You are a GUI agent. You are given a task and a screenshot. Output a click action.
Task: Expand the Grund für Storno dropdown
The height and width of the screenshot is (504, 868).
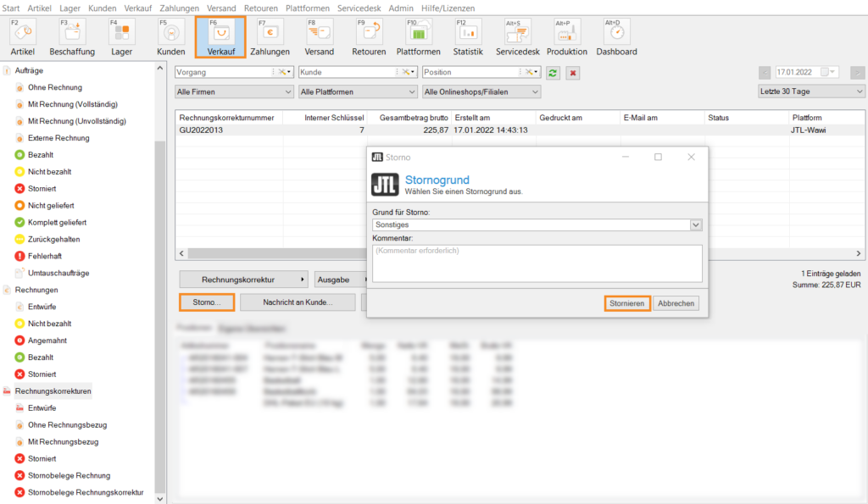pyautogui.click(x=696, y=224)
